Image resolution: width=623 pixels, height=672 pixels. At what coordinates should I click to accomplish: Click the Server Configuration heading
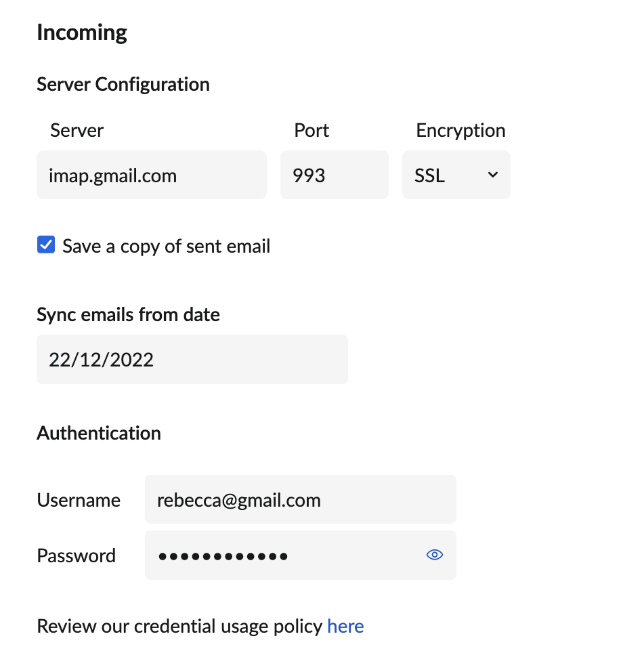coord(123,84)
